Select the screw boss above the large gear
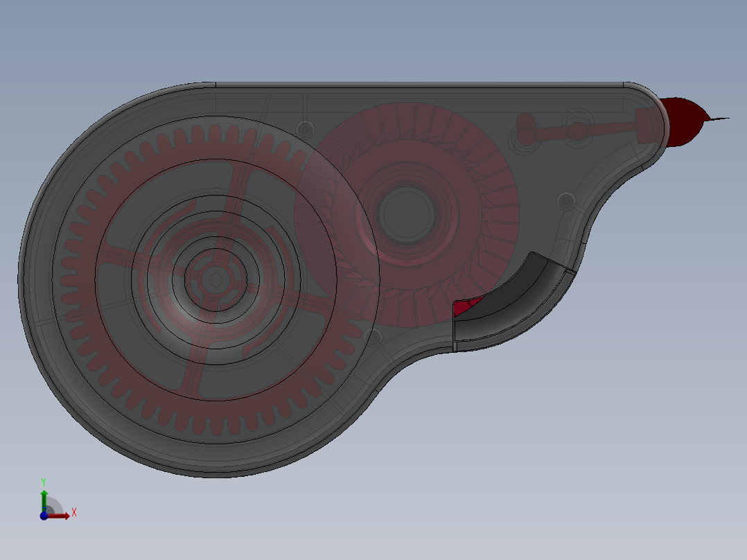Screen dimensions: 747x560 pyautogui.click(x=306, y=129)
